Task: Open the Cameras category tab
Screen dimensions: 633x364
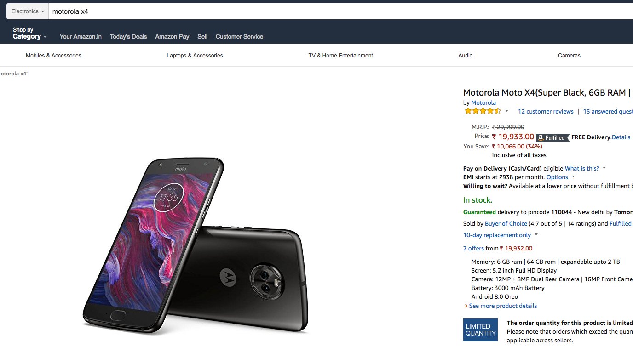Action: (569, 56)
